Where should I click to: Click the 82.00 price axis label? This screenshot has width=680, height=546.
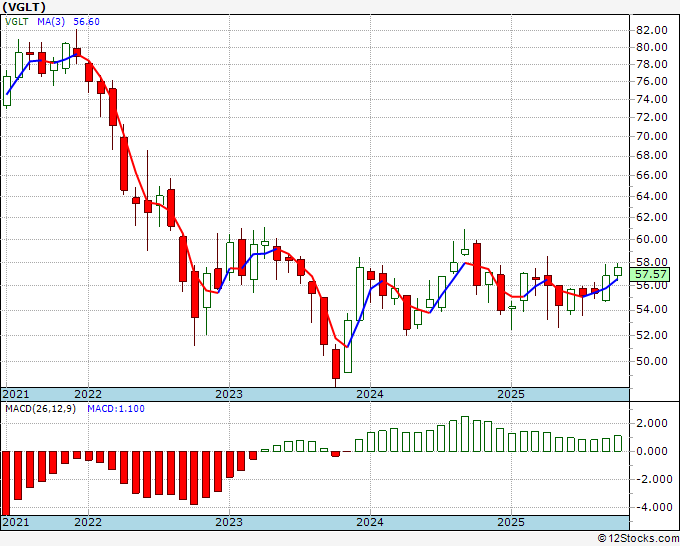(x=651, y=30)
